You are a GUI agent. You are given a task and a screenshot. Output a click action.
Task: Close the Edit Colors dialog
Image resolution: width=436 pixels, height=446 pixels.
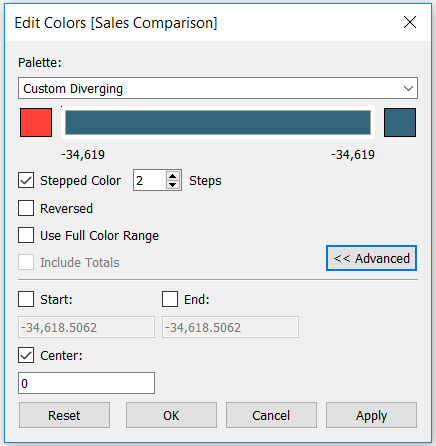pyautogui.click(x=410, y=23)
